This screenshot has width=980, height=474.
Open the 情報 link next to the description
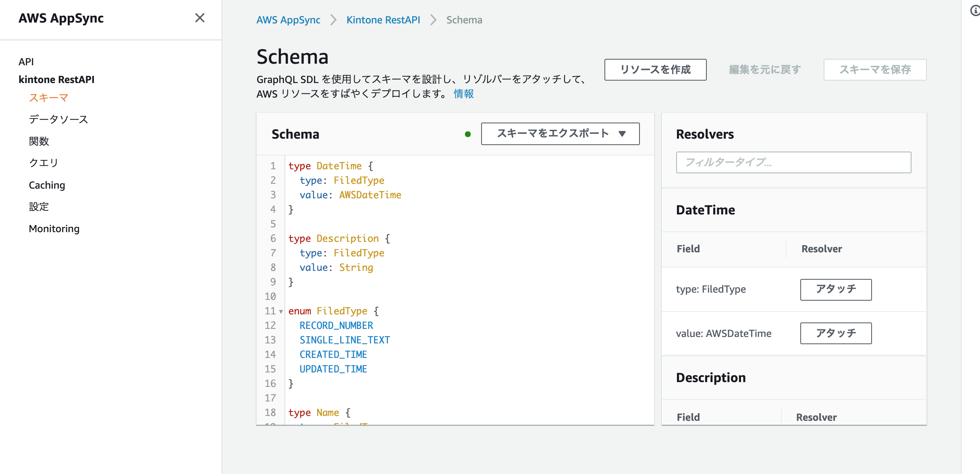tap(463, 94)
